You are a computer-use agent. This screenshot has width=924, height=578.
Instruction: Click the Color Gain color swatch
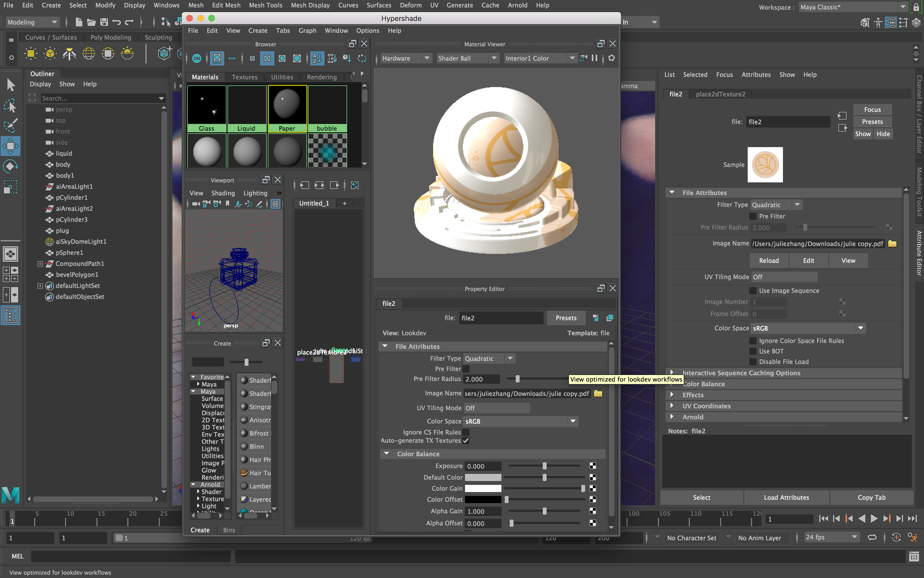click(483, 488)
